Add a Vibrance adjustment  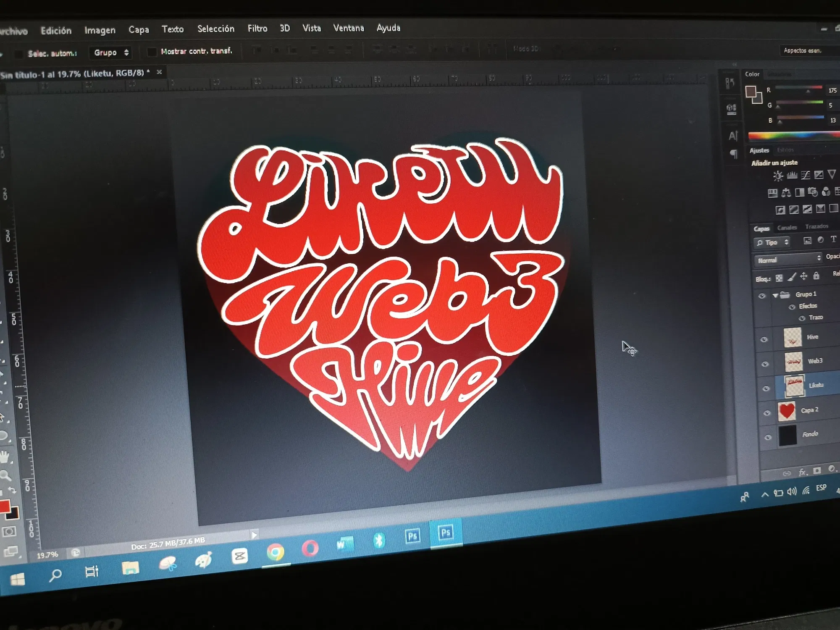(832, 174)
